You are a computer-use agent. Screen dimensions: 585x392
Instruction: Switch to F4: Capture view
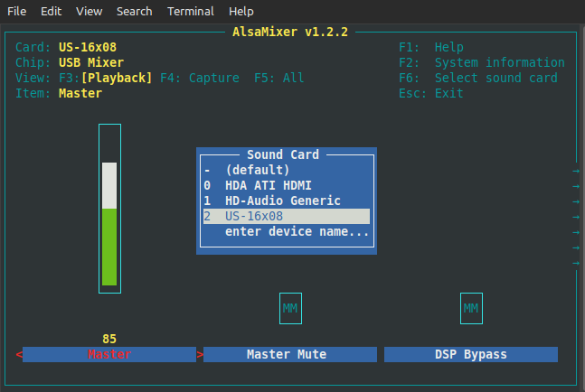click(200, 78)
